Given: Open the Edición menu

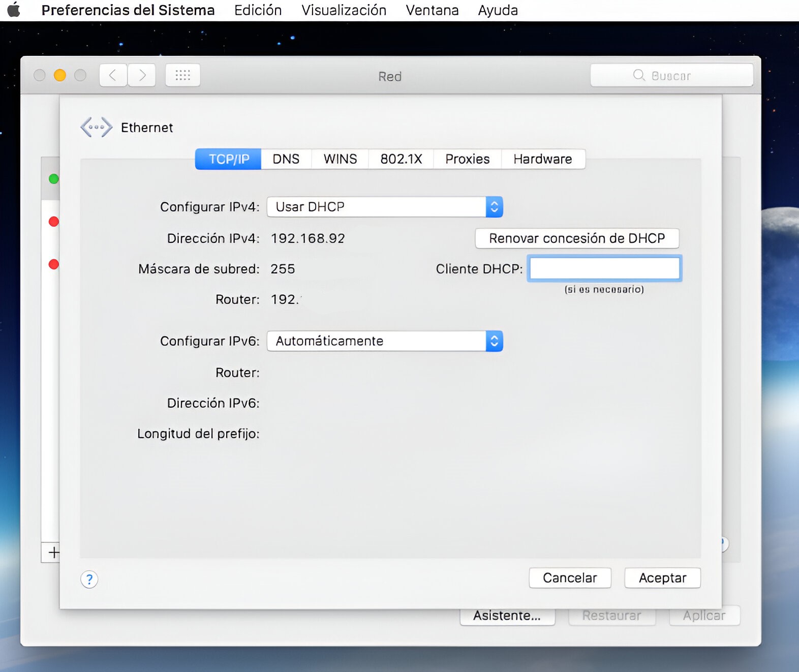Looking at the screenshot, I should point(258,10).
